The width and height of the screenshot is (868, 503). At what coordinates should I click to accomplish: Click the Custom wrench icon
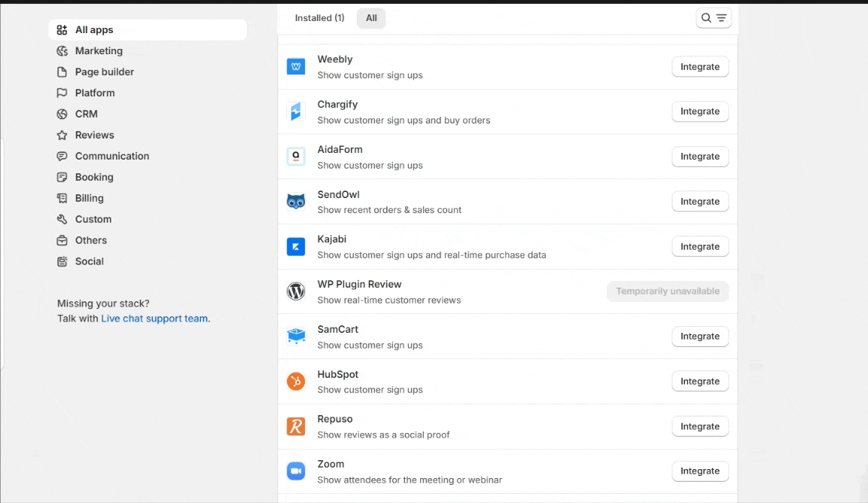pos(62,219)
